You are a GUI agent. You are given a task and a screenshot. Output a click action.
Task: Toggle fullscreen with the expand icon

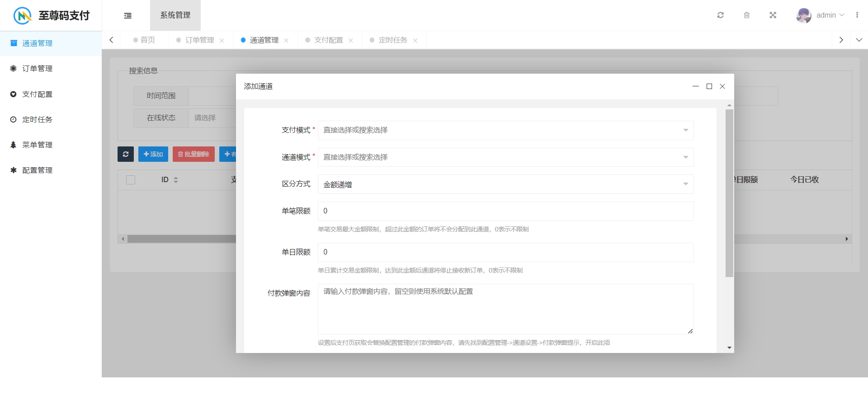point(773,15)
